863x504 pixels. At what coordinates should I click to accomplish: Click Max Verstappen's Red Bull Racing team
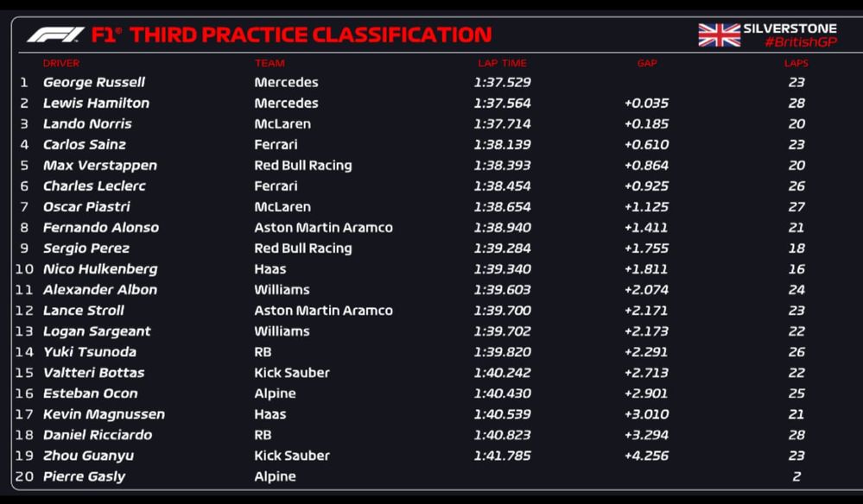coord(303,166)
